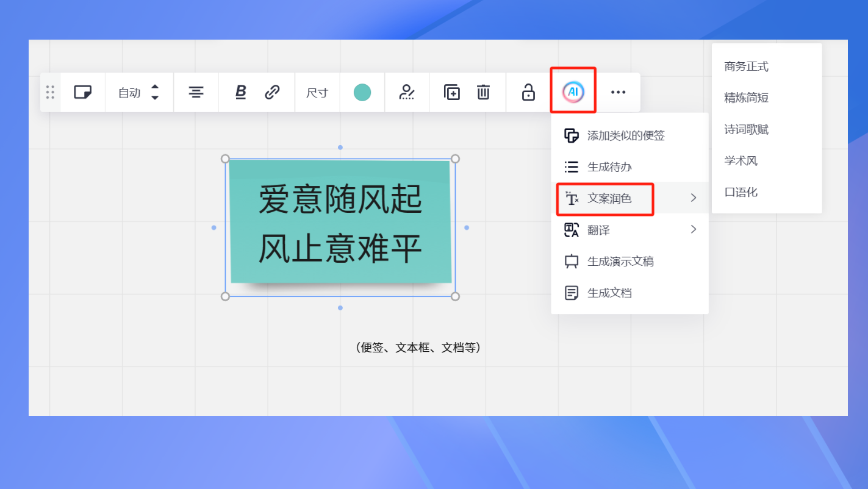Choose 添加类似的便签 from the AI menu

coord(629,135)
